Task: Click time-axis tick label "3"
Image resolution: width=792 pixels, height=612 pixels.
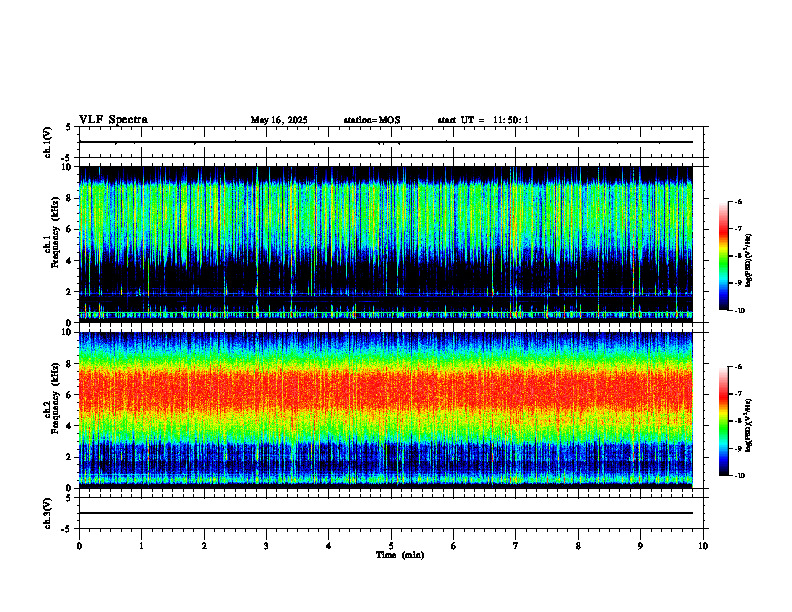Action: click(x=266, y=546)
